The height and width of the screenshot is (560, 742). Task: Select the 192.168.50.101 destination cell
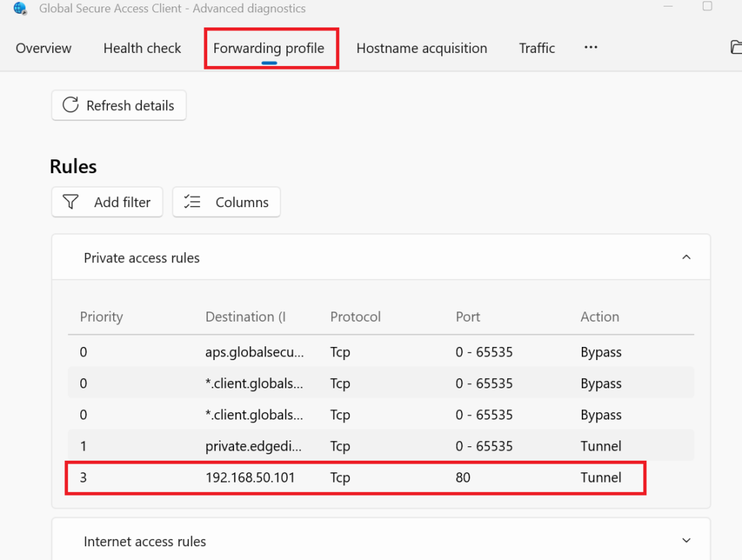coord(250,477)
